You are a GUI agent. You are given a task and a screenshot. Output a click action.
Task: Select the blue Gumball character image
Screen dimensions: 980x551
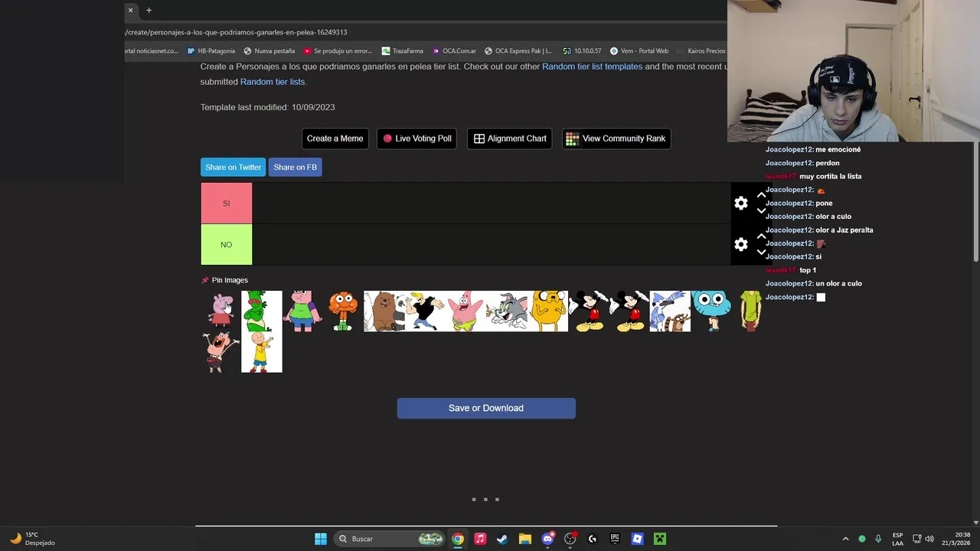coord(710,311)
